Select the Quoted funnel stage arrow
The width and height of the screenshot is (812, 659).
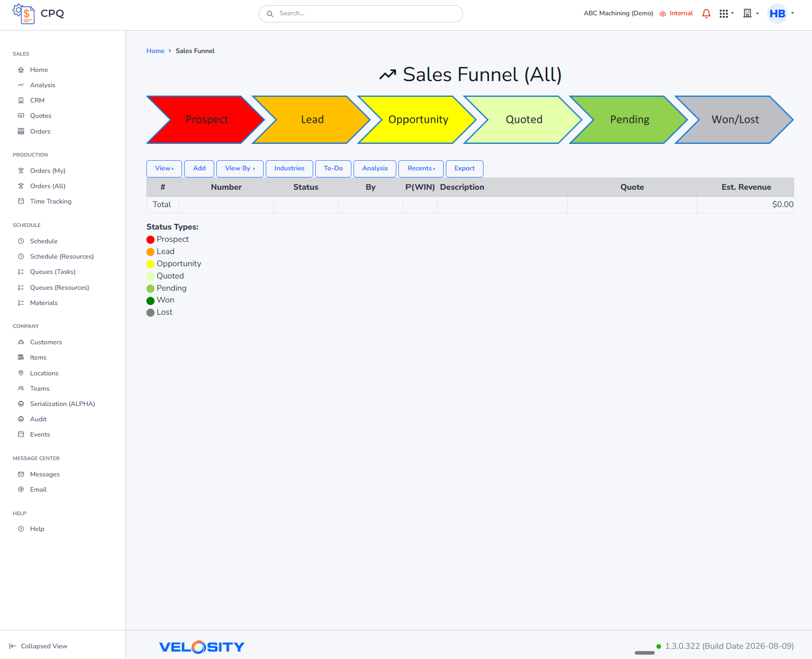[524, 120]
